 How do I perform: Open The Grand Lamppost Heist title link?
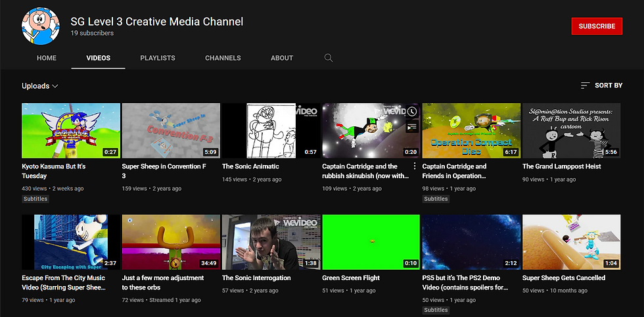coord(561,166)
